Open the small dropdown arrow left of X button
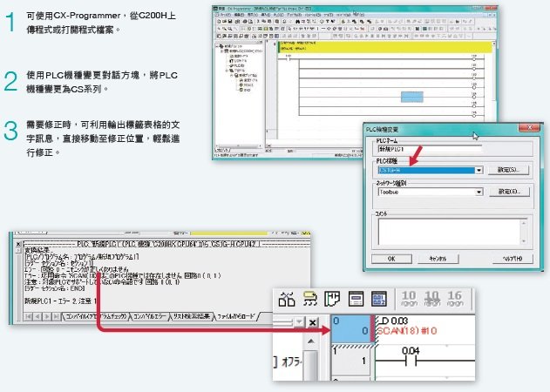The image size is (550, 392). click(299, 321)
